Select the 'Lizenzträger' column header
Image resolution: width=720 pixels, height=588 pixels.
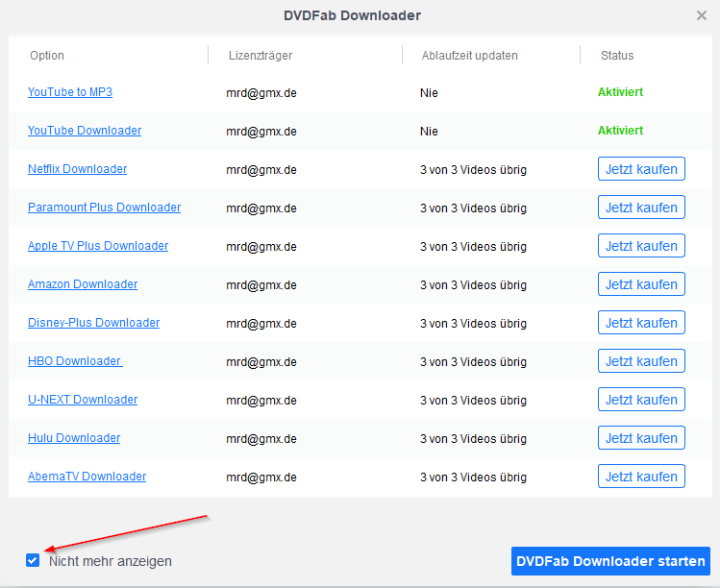[261, 56]
